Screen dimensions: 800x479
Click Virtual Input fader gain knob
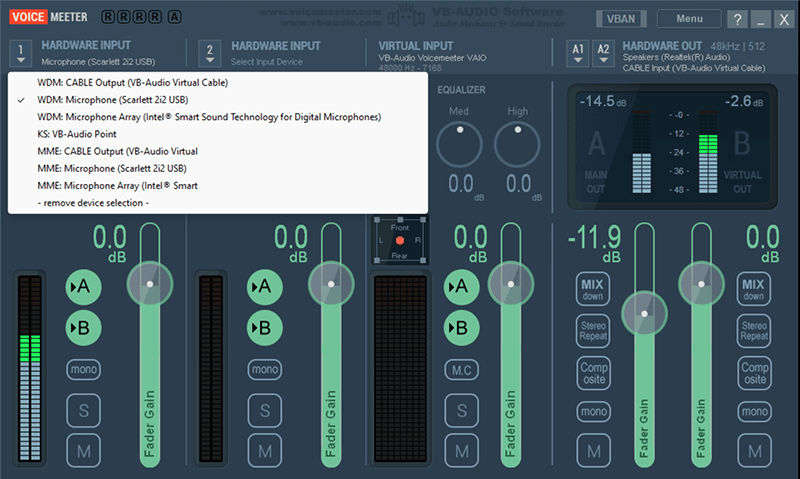[x=511, y=284]
